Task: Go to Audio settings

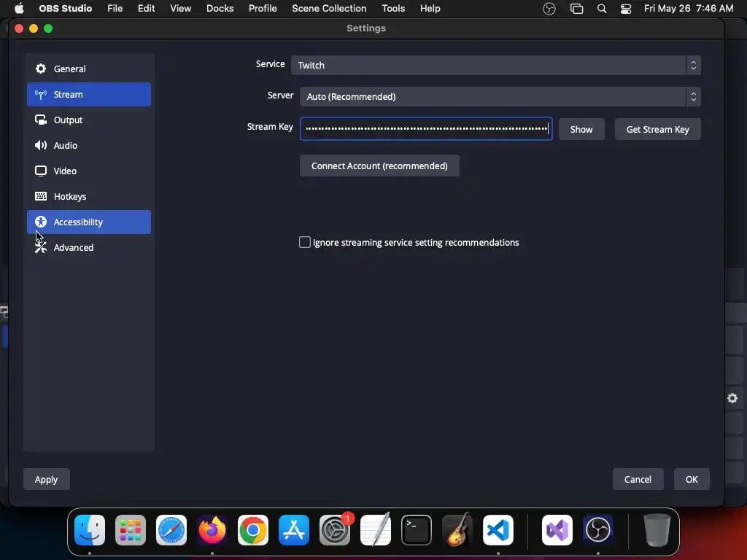Action: 88,145
